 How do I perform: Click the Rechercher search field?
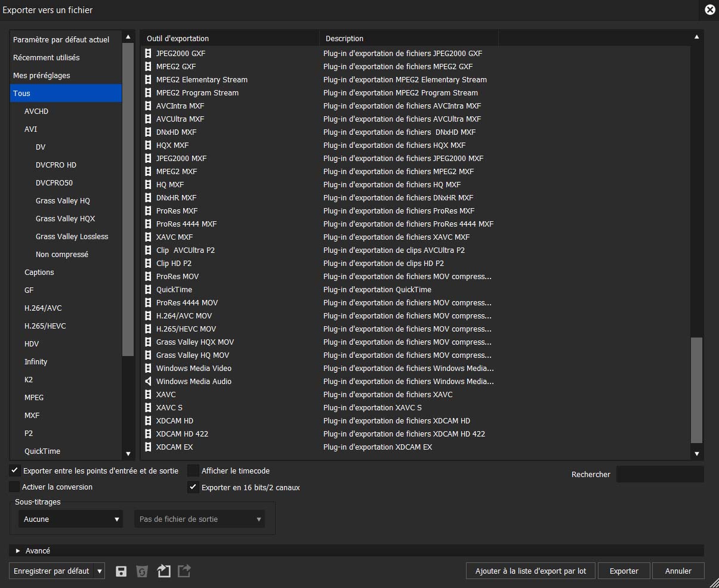pos(660,474)
